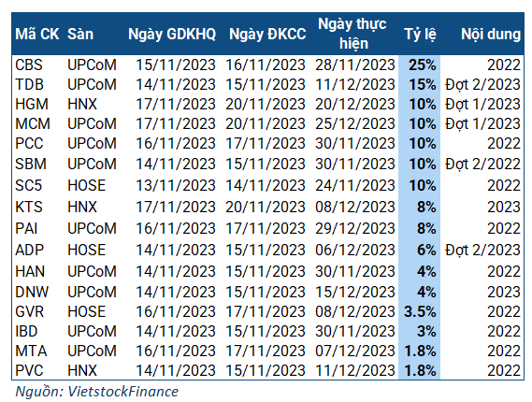Click the Đợt 2/2023 cell for ADP
Viewport: 532px width, 402px height.
click(x=482, y=250)
